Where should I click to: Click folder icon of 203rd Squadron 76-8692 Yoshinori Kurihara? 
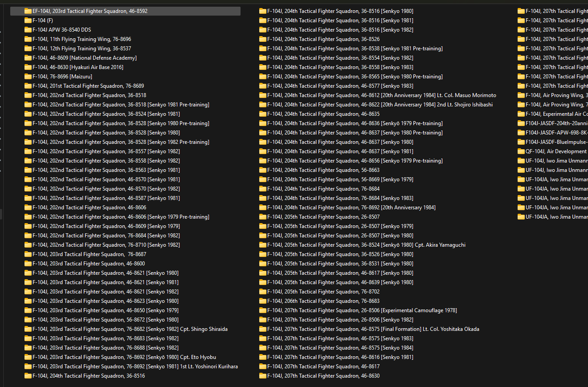tap(28, 367)
